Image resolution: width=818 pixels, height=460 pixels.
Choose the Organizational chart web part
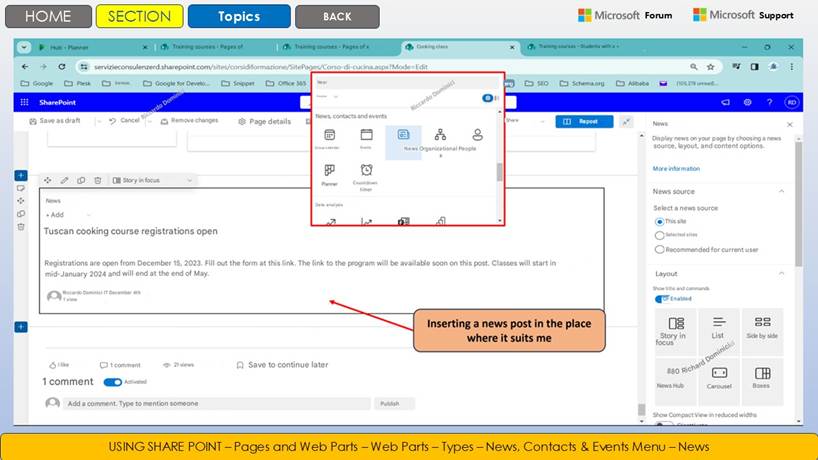pos(440,138)
